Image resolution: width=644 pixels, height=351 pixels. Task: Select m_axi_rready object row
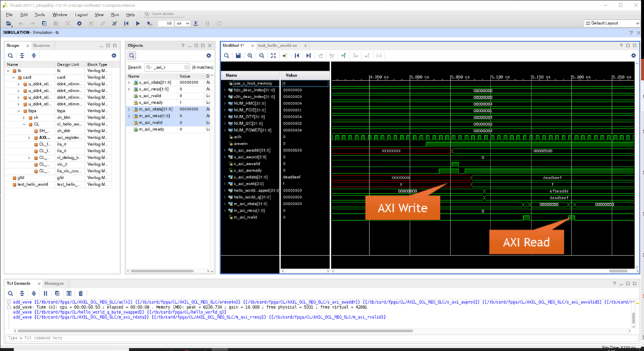point(152,130)
